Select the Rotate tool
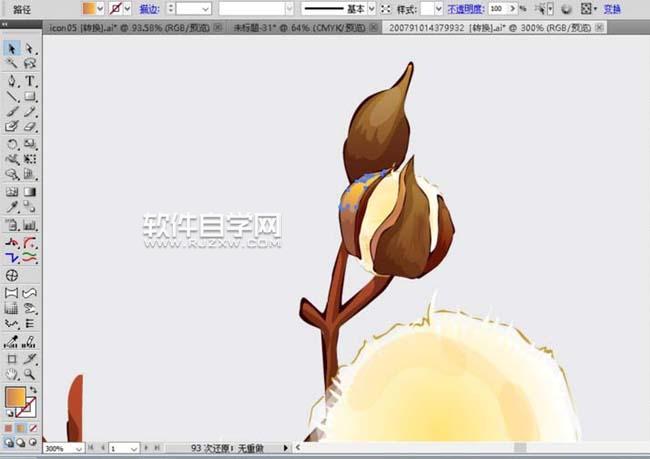650x459 pixels. [x=12, y=144]
